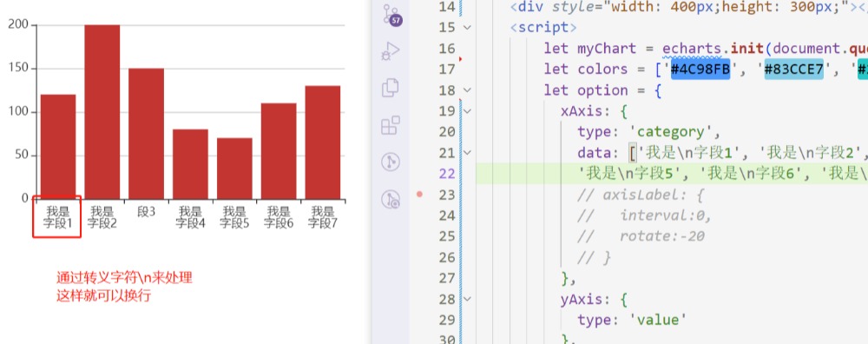Fold the option object at line 18

(x=467, y=89)
